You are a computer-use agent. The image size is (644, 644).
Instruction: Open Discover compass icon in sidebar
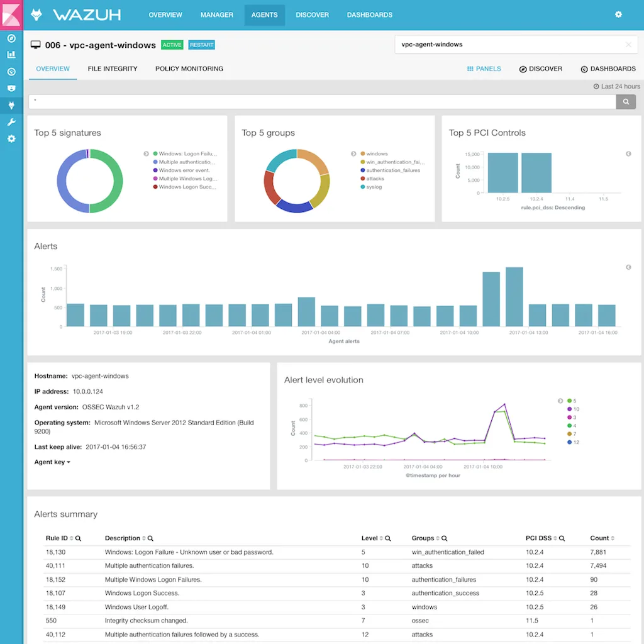11,38
